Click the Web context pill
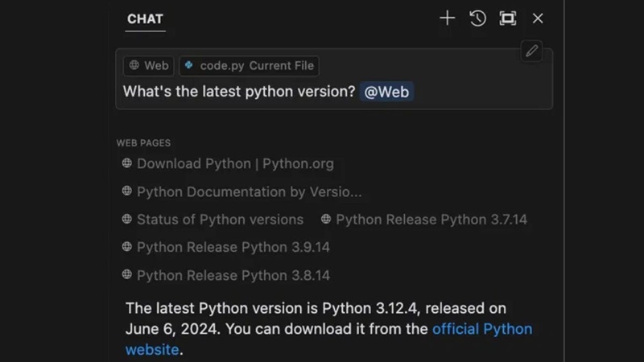Screen dimensions: 644x362 click(x=148, y=65)
